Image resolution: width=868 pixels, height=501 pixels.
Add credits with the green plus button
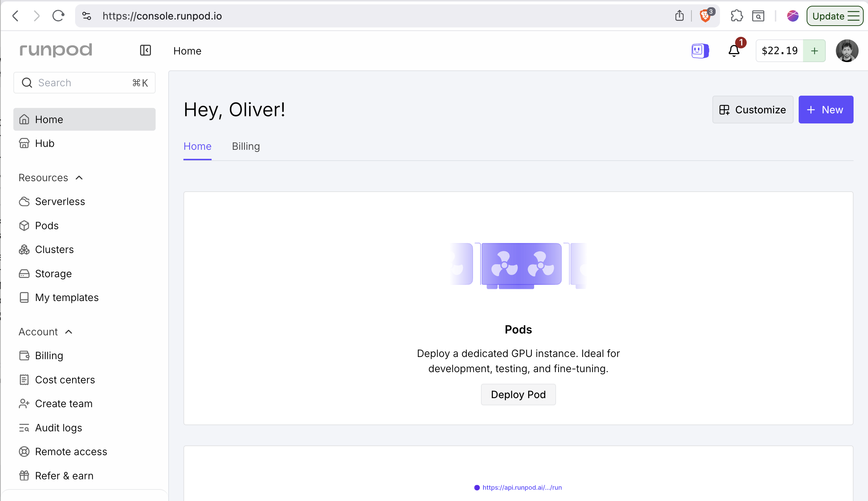814,51
